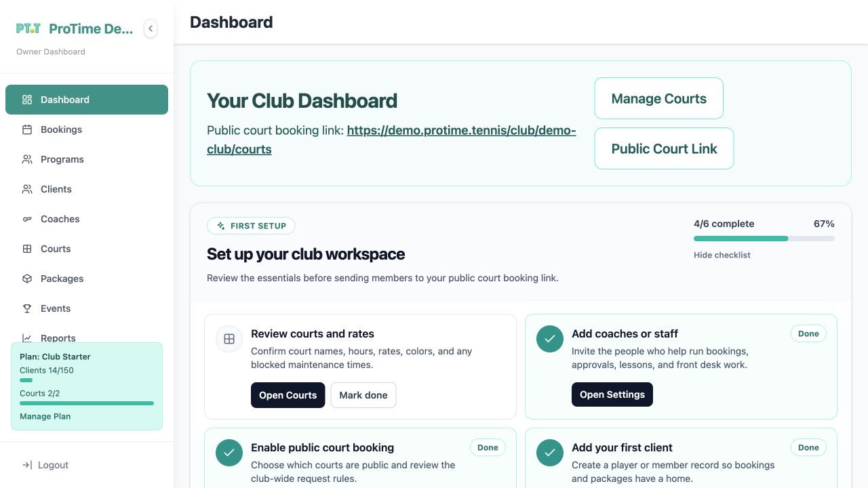Click the 4/6 complete setup progress bar
The height and width of the screenshot is (488, 868).
(x=764, y=239)
